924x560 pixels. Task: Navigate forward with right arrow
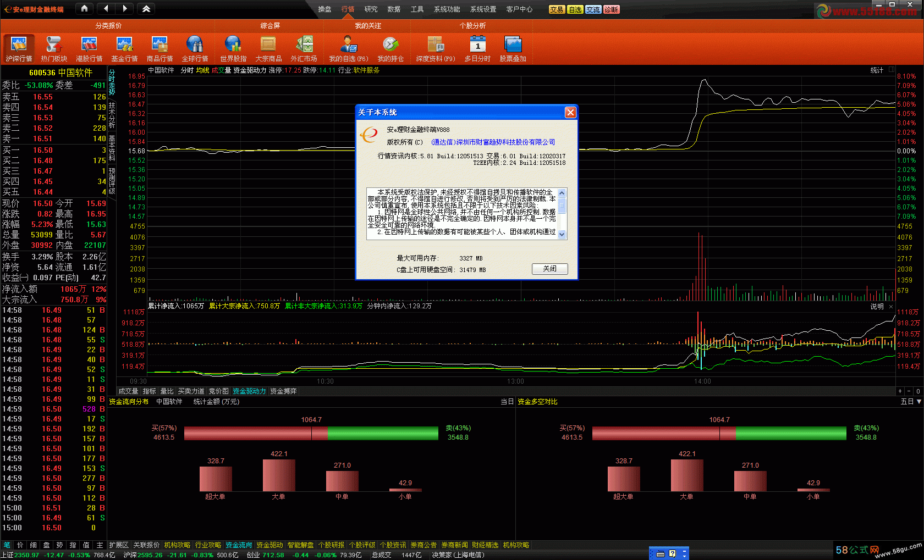click(x=125, y=8)
